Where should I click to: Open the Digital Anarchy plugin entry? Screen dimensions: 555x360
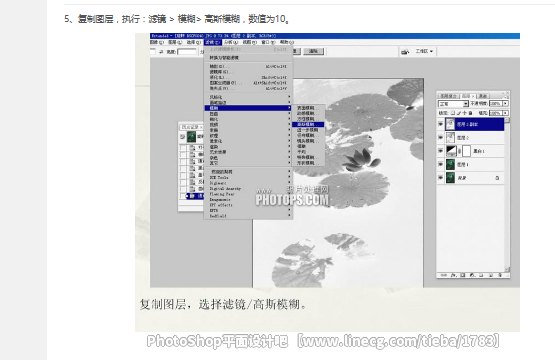click(248, 189)
